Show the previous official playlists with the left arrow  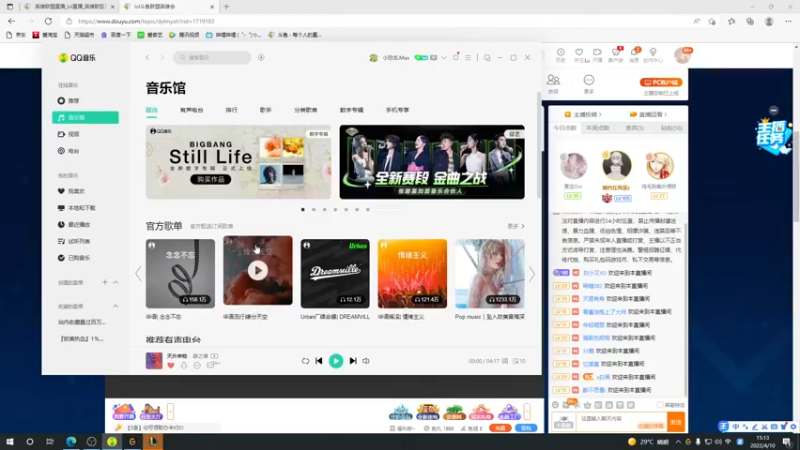click(x=138, y=274)
